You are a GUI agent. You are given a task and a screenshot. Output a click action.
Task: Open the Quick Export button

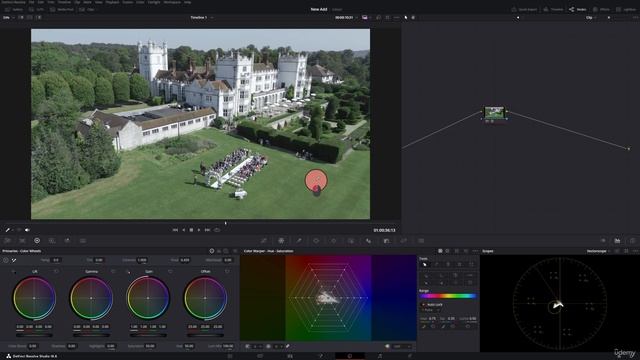point(524,9)
